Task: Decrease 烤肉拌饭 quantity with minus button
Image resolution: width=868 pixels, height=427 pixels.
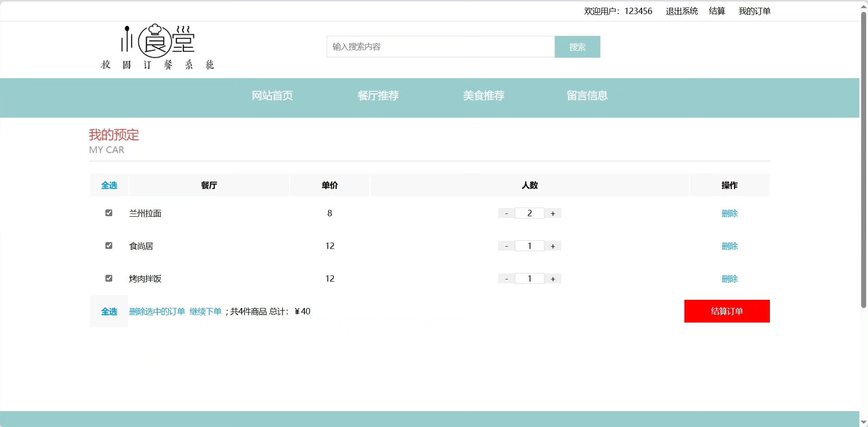Action: (x=506, y=279)
